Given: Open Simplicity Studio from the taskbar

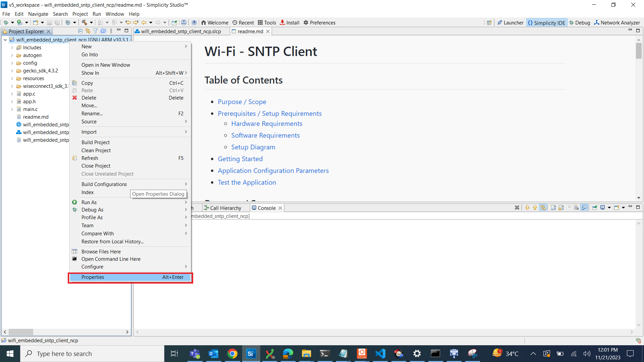Looking at the screenshot, I should 251,353.
